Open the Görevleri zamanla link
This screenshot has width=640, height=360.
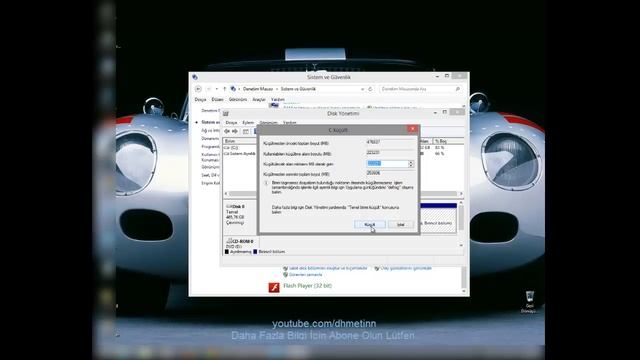point(305,275)
